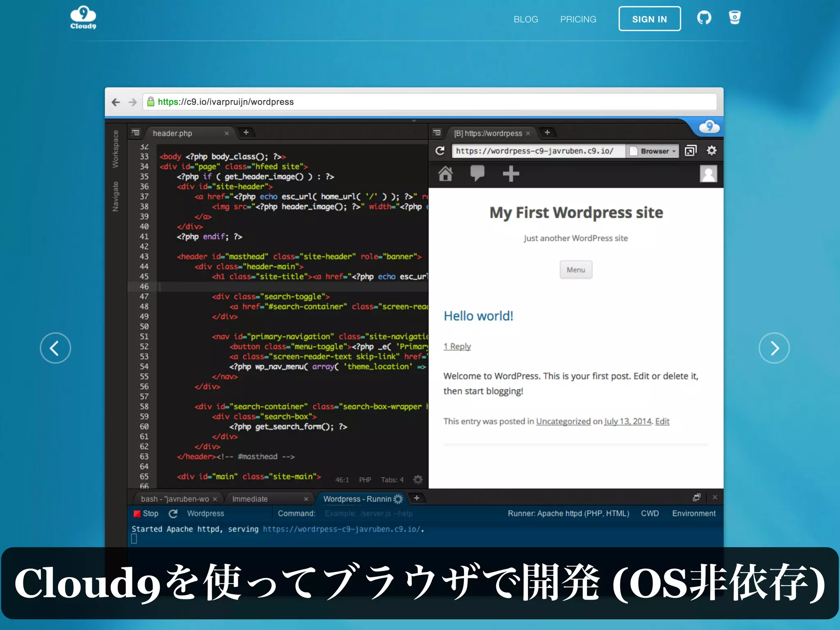Toggle the Workspace side panel

116,149
